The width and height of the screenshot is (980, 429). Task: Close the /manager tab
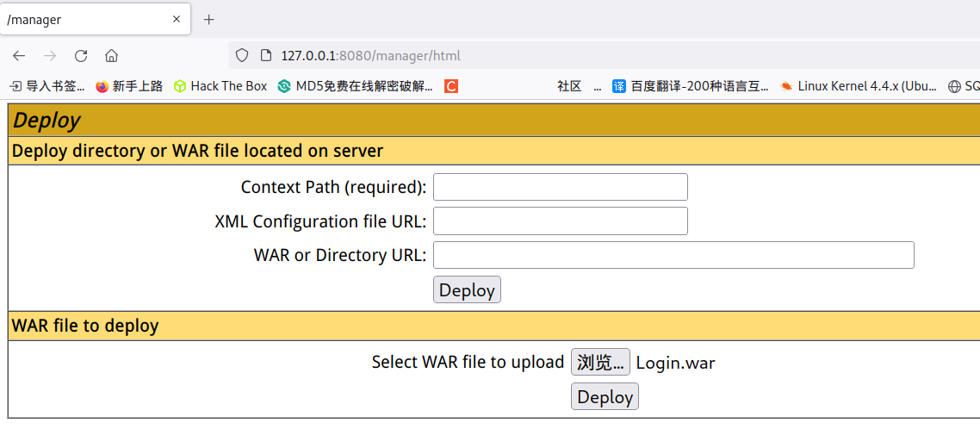[x=176, y=19]
